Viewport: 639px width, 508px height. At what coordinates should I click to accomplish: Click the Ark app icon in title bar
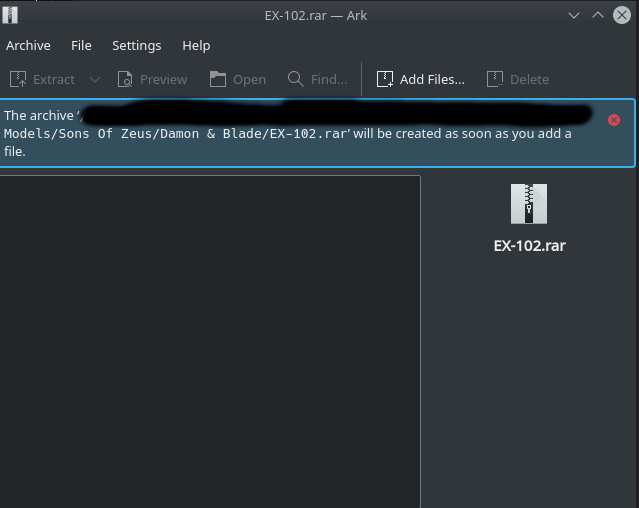pyautogui.click(x=10, y=15)
